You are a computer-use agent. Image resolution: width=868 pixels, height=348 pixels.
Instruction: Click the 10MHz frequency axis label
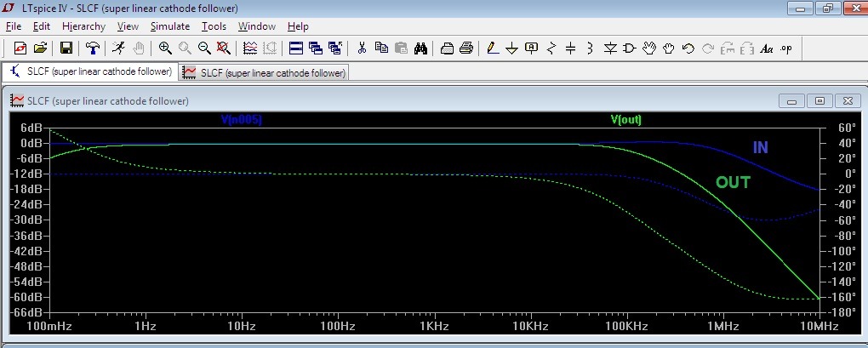tap(819, 326)
